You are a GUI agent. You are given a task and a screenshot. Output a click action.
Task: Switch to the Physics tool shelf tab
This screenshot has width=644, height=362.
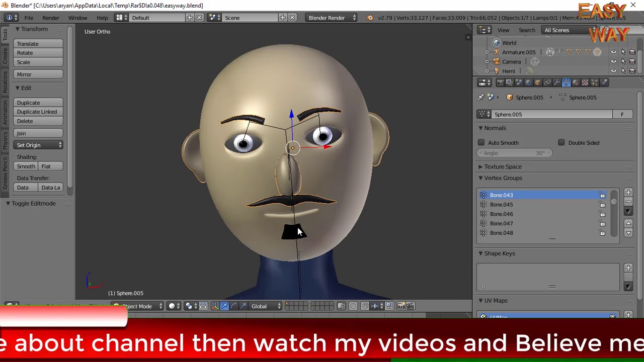5,141
